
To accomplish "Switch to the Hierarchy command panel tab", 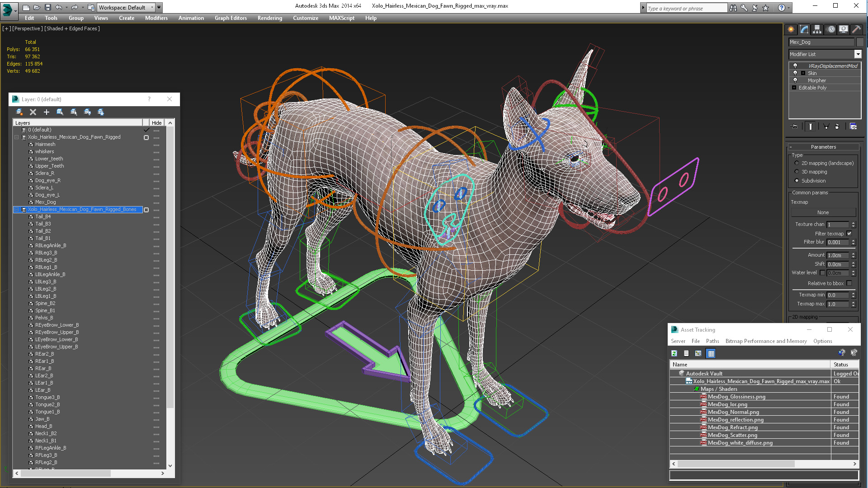I will click(817, 29).
